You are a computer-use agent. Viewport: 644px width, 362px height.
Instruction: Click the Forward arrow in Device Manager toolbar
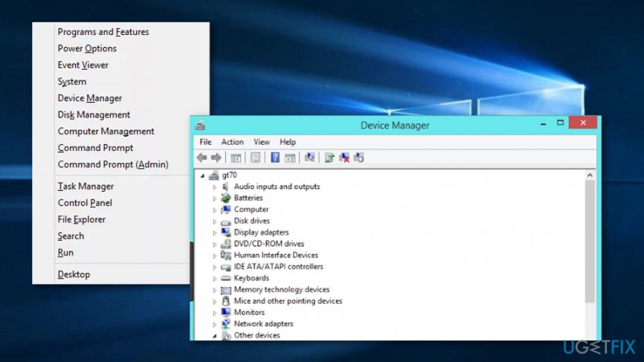point(216,158)
